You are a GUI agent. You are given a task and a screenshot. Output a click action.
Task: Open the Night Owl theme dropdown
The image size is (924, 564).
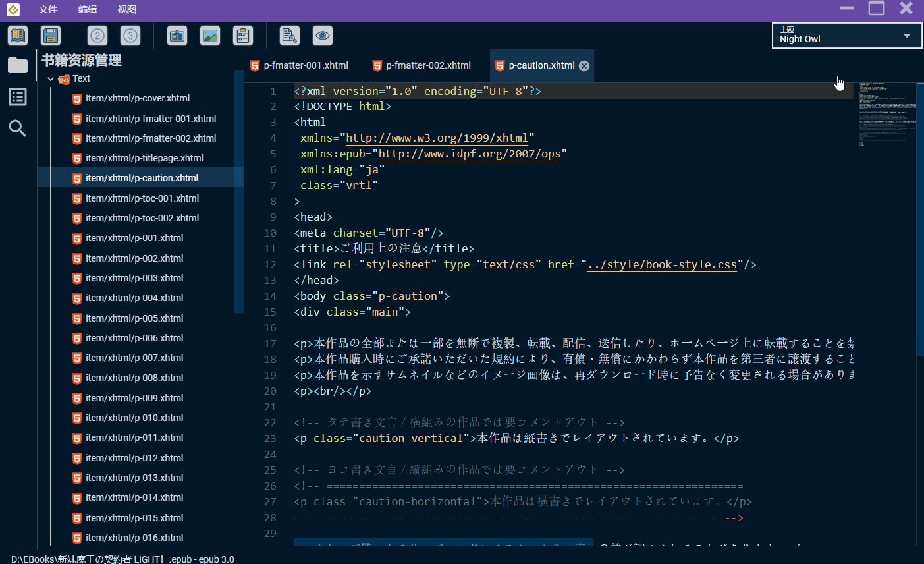coord(847,36)
